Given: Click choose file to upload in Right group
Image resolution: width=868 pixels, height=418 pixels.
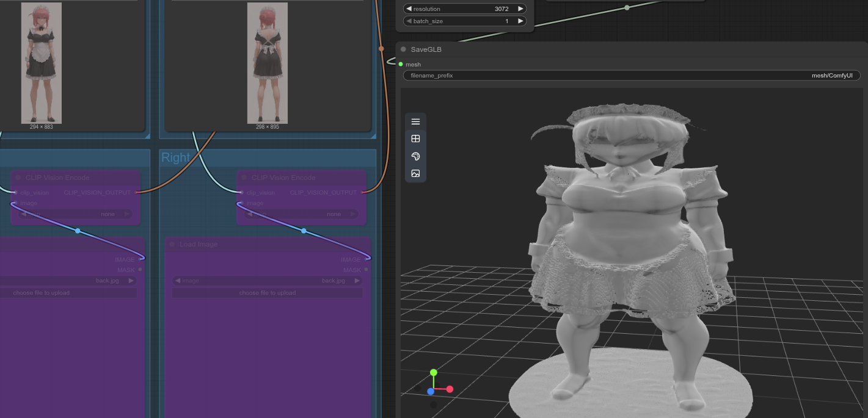Looking at the screenshot, I should pyautogui.click(x=268, y=293).
